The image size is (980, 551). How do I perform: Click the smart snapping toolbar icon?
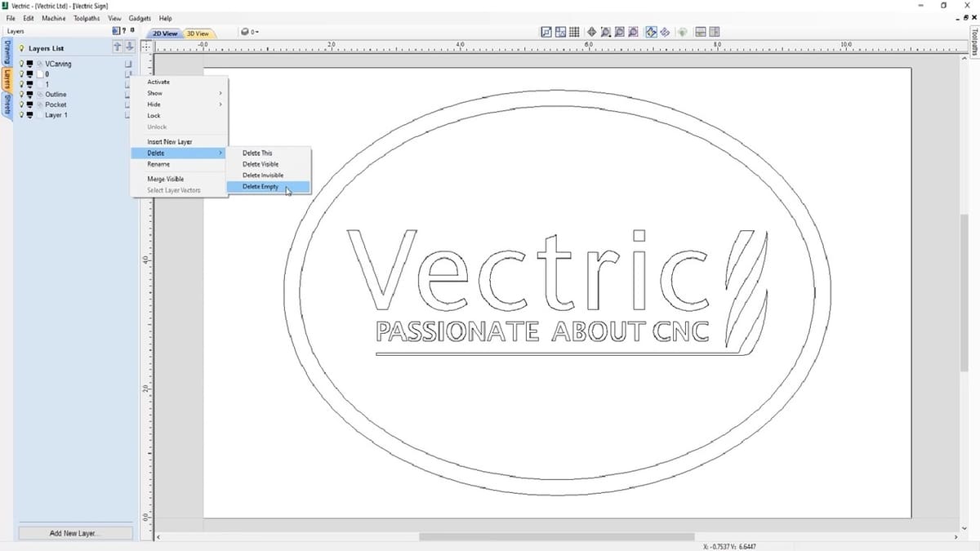pyautogui.click(x=560, y=32)
